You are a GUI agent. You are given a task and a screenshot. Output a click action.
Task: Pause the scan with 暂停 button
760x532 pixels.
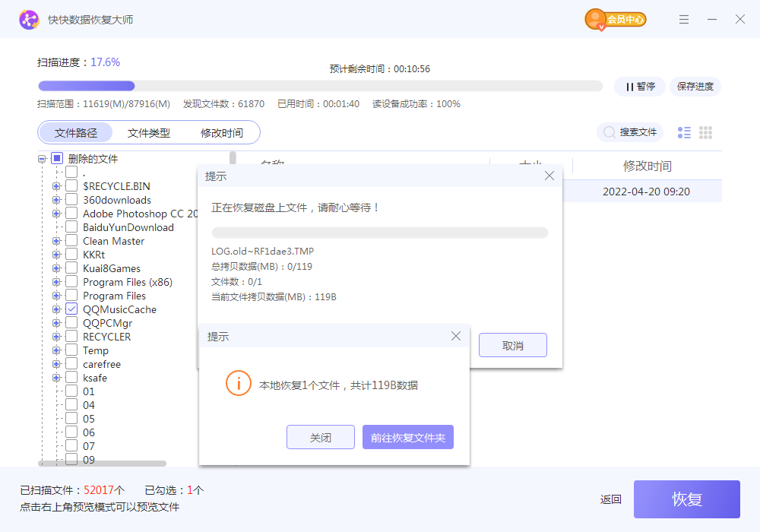pos(640,87)
